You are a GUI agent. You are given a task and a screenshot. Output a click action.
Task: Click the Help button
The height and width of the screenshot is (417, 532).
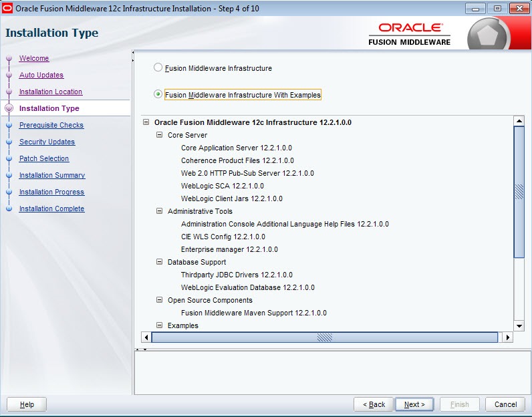pyautogui.click(x=27, y=404)
